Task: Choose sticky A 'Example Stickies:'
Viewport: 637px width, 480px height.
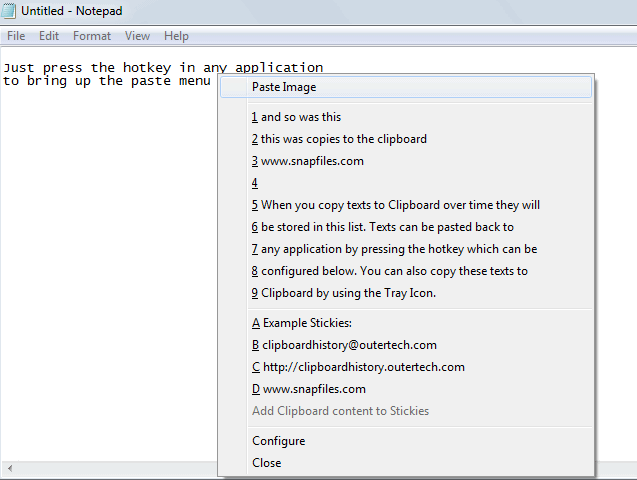Action: click(x=302, y=323)
